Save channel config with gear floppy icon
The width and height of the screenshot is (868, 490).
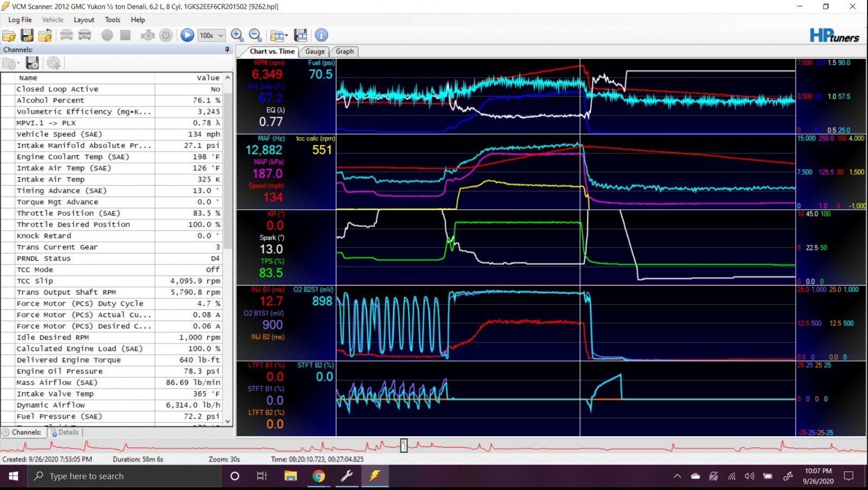[33, 63]
